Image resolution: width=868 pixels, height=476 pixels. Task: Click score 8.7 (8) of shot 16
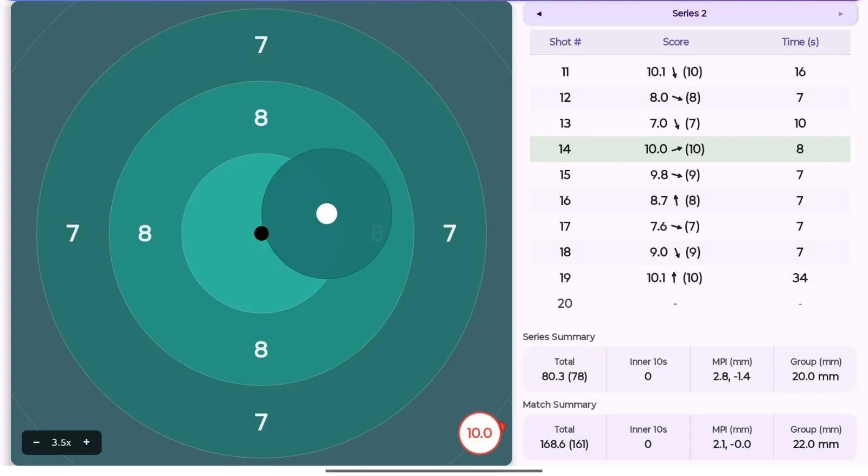[x=675, y=201]
